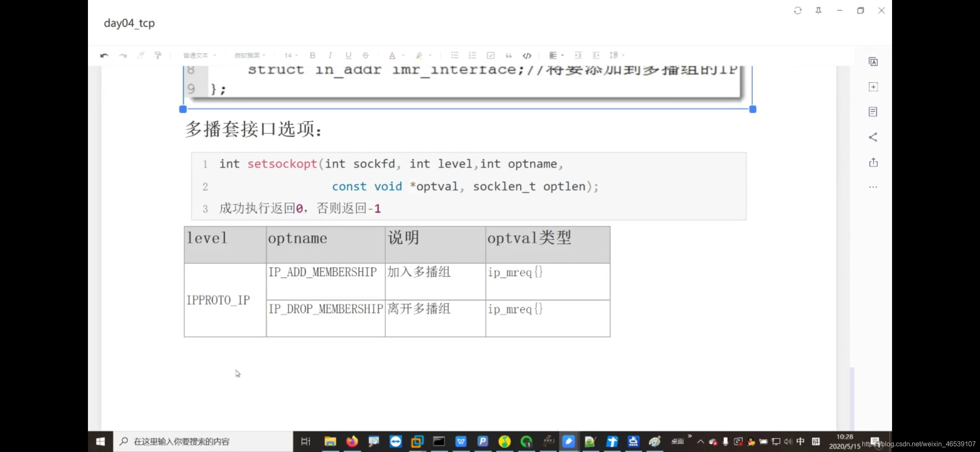980x452 pixels.
Task: Toggle strikethrough formatting
Action: [366, 55]
